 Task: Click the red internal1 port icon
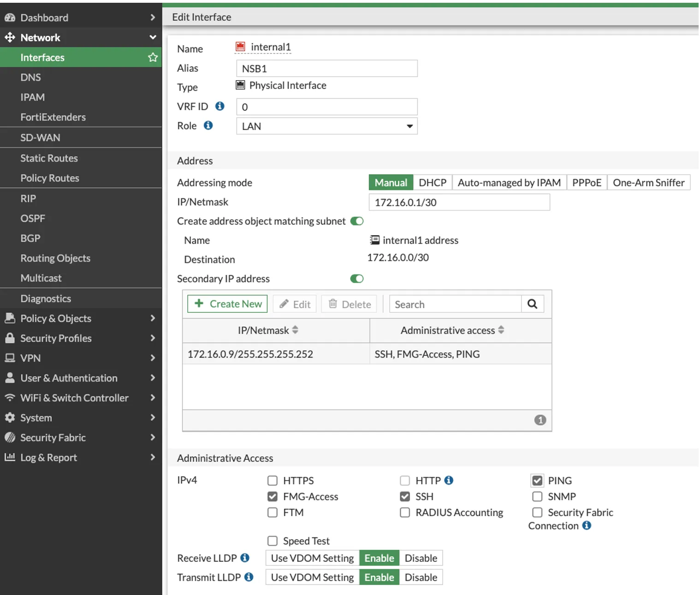click(x=240, y=47)
